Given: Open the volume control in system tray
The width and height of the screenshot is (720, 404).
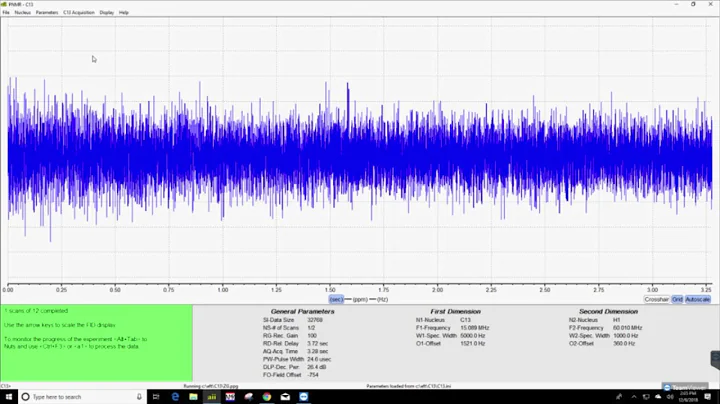Looking at the screenshot, I should point(670,397).
